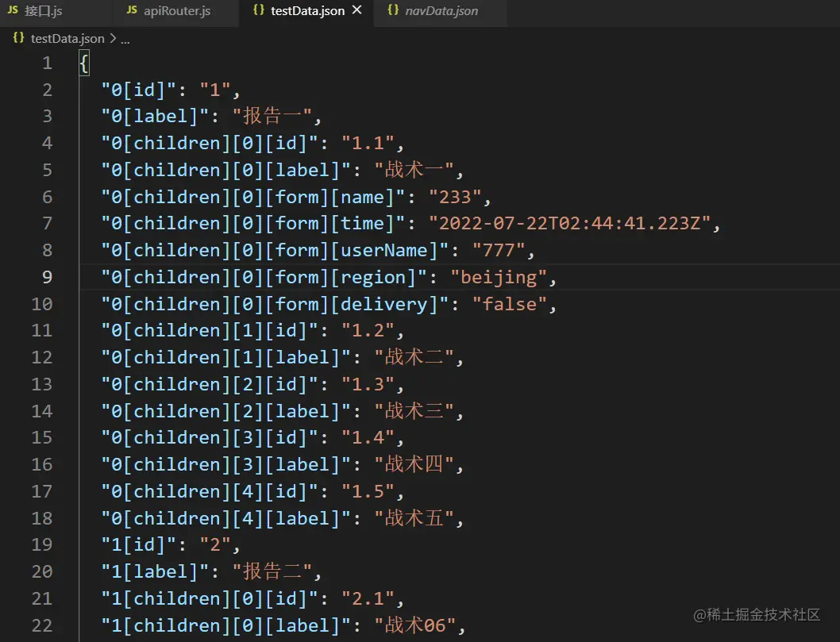Click the value "1.2" on line 11

(368, 330)
